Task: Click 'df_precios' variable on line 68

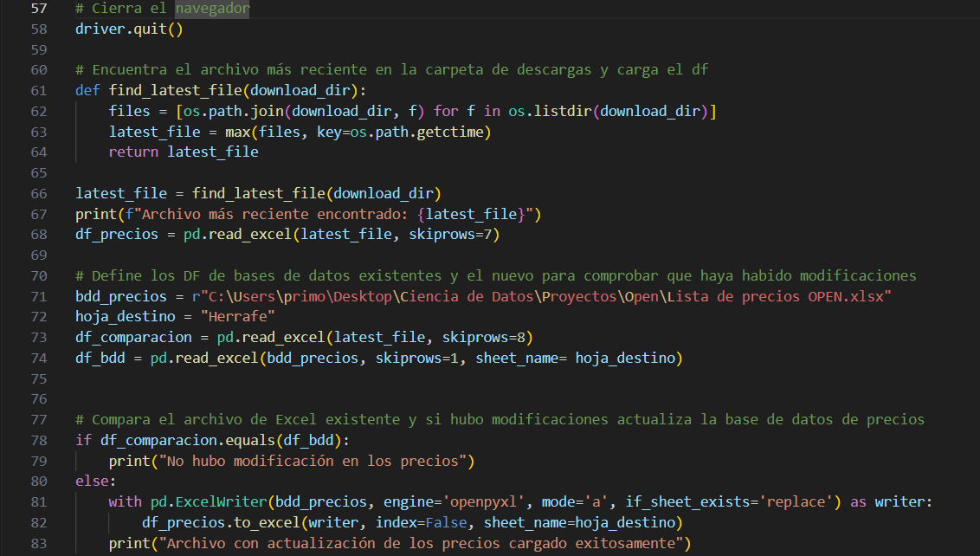Action: pos(117,235)
